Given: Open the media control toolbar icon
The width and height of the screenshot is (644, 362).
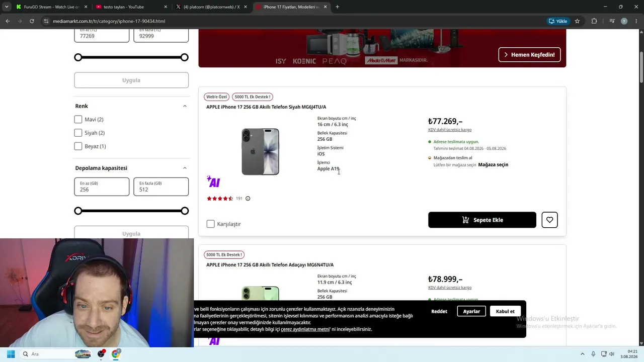Looking at the screenshot, I should click(612, 21).
